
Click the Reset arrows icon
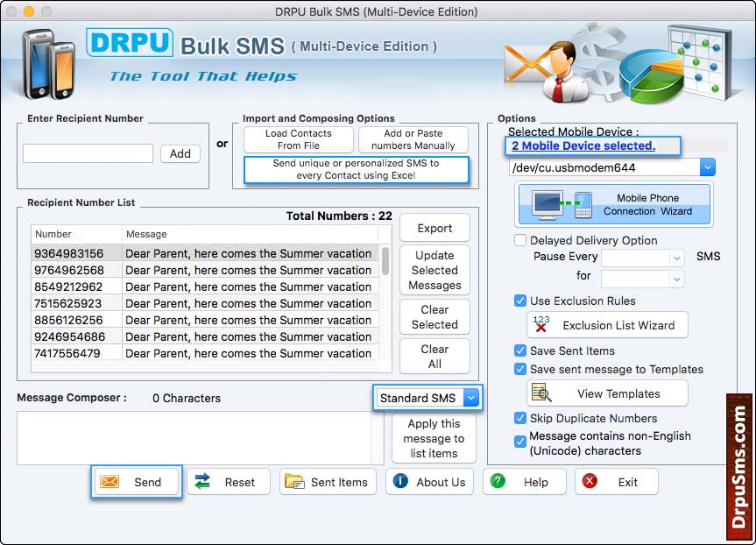coord(202,481)
